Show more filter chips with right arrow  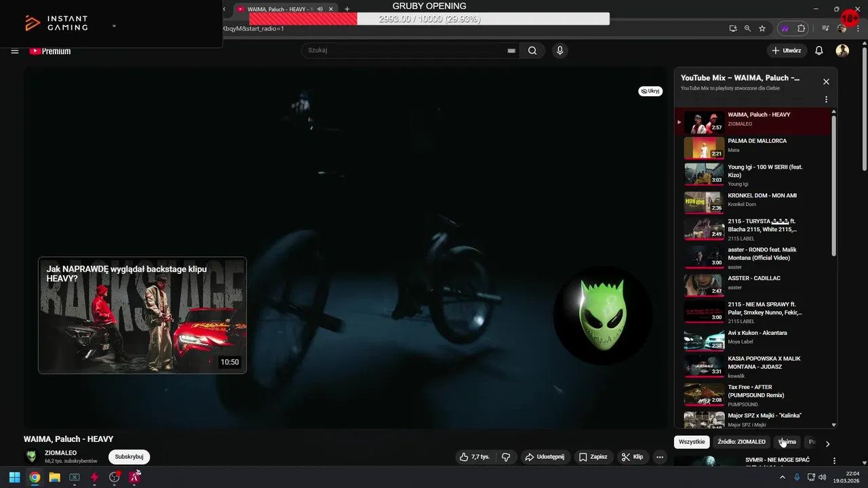[x=827, y=443]
